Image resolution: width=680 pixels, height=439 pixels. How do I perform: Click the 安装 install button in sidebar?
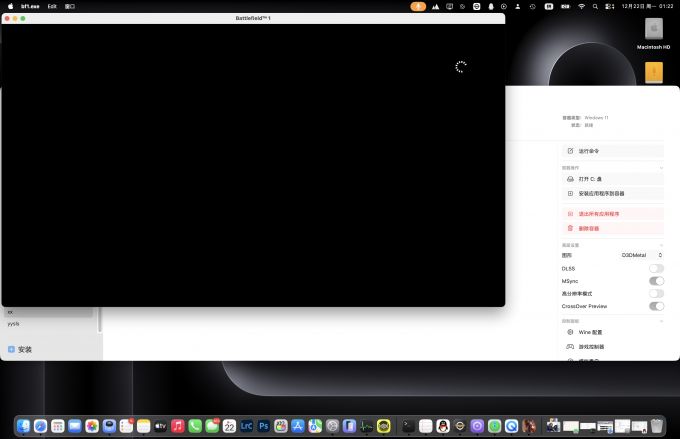point(20,349)
